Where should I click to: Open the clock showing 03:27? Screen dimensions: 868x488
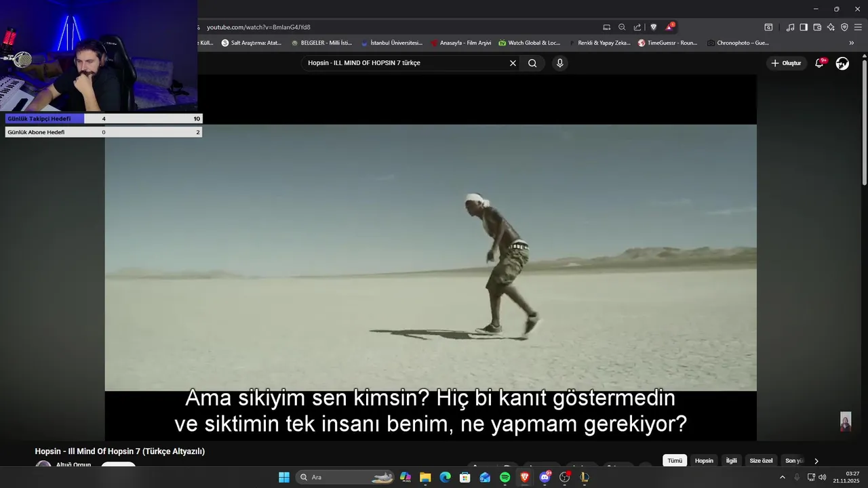[x=846, y=477]
